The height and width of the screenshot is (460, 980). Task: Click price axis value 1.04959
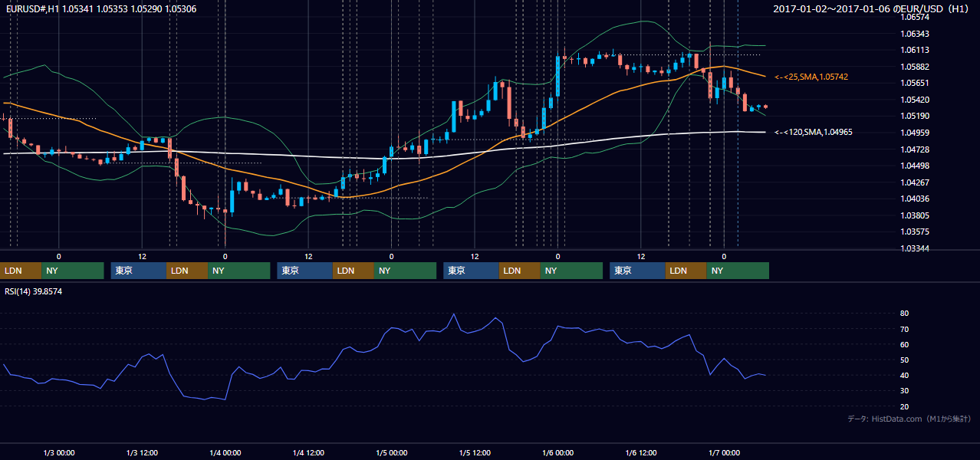pyautogui.click(x=914, y=133)
